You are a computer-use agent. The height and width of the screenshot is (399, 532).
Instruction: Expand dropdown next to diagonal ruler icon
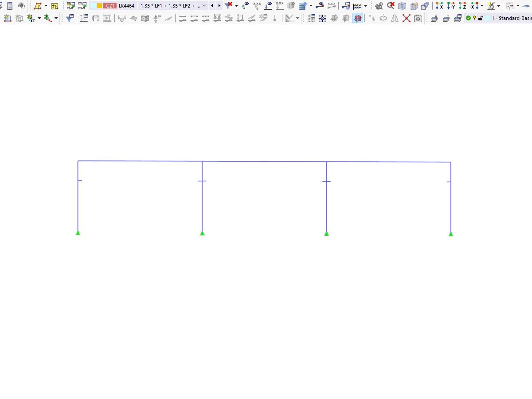pos(297,18)
